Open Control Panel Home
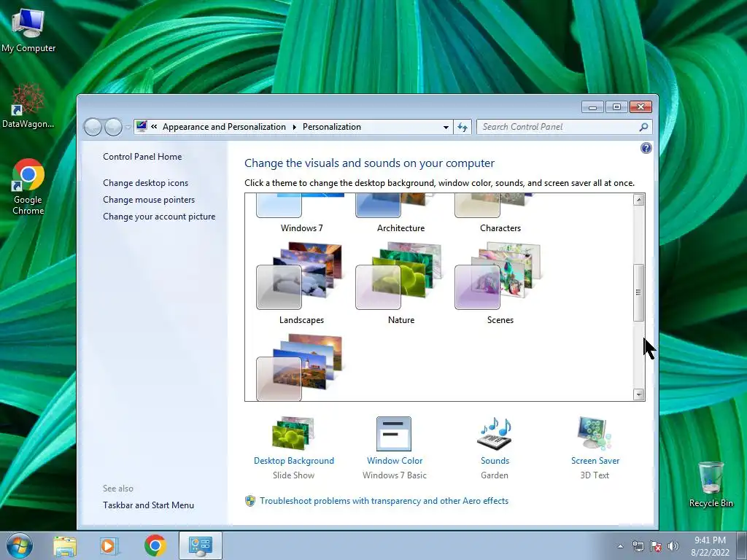The width and height of the screenshot is (747, 560). [142, 157]
